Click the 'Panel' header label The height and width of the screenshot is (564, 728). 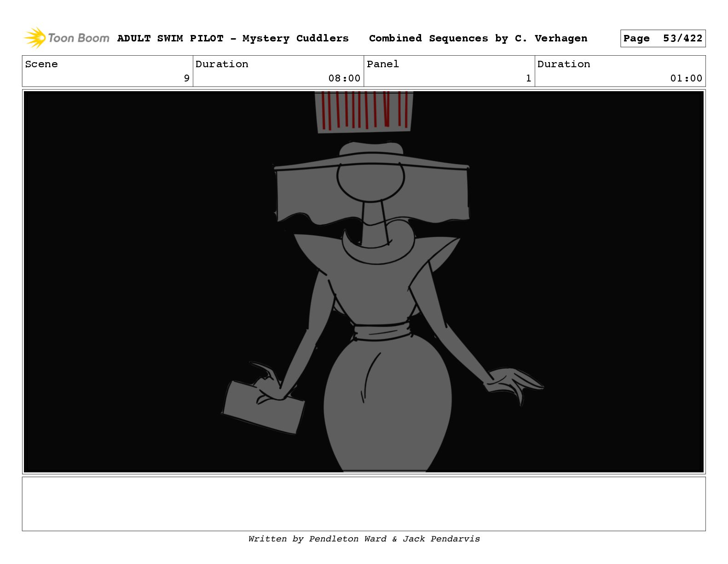click(x=383, y=64)
